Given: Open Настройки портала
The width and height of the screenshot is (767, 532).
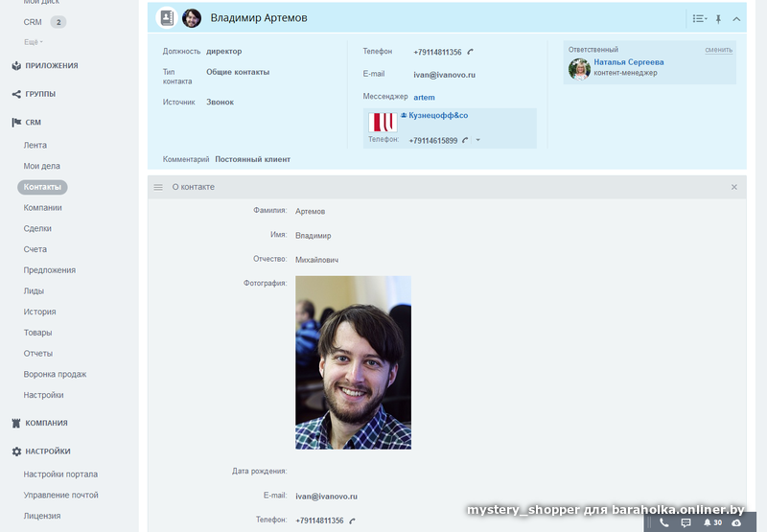Looking at the screenshot, I should click(x=60, y=474).
